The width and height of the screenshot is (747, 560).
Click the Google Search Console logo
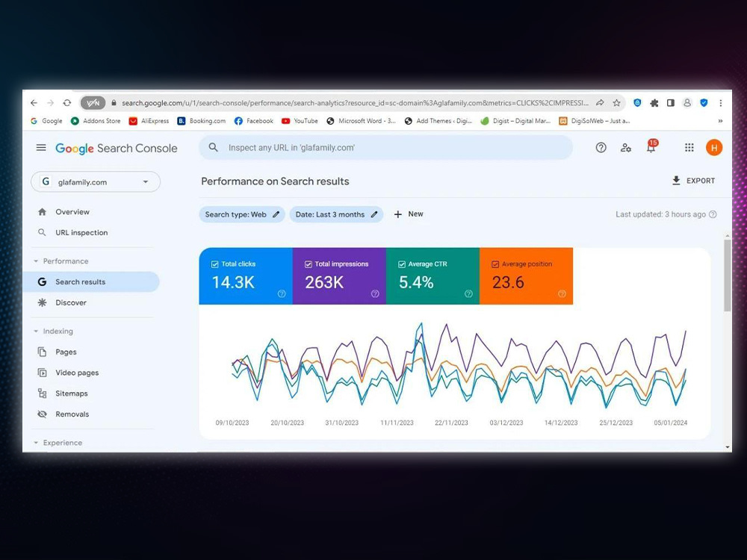click(x=117, y=148)
